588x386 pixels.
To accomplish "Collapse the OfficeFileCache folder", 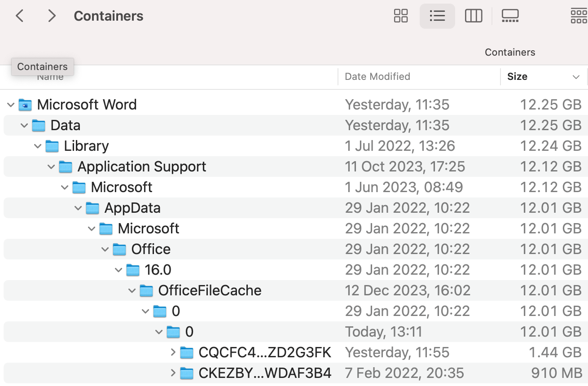I will pyautogui.click(x=132, y=291).
